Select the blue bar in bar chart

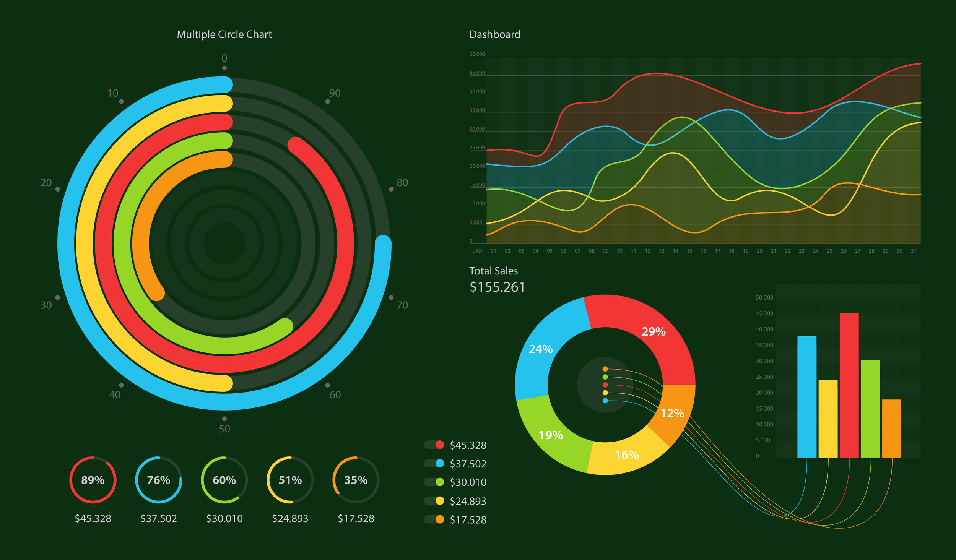coord(807,397)
